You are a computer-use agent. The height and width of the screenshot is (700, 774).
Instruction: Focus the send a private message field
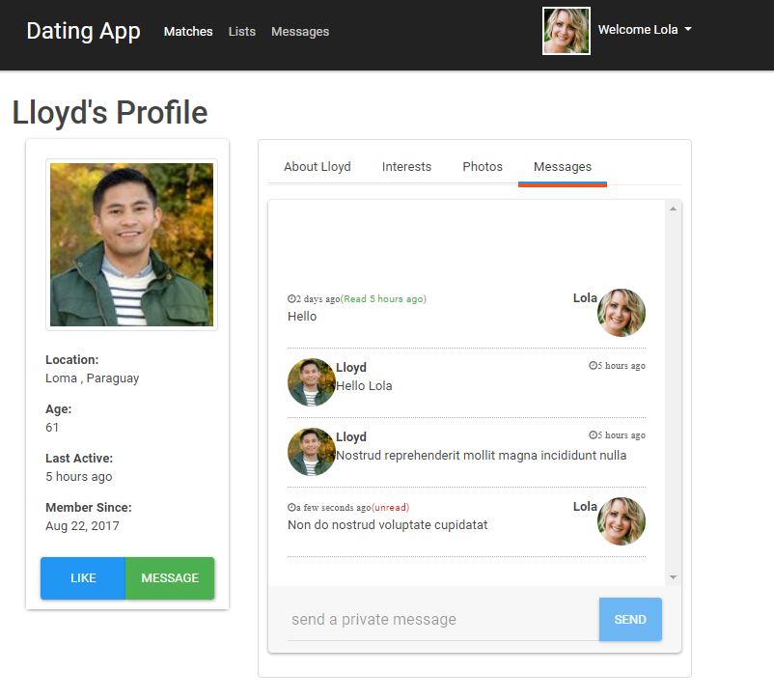click(x=443, y=620)
